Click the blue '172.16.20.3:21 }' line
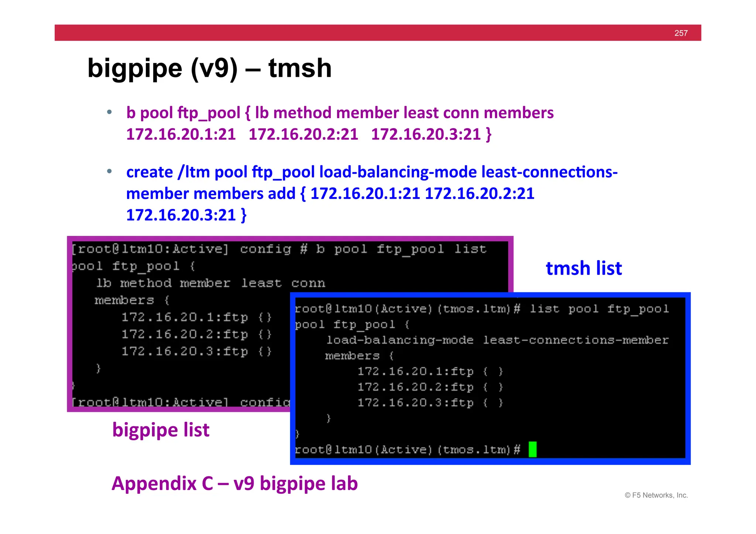Image resolution: width=756 pixels, height=534 pixels. coord(186,215)
